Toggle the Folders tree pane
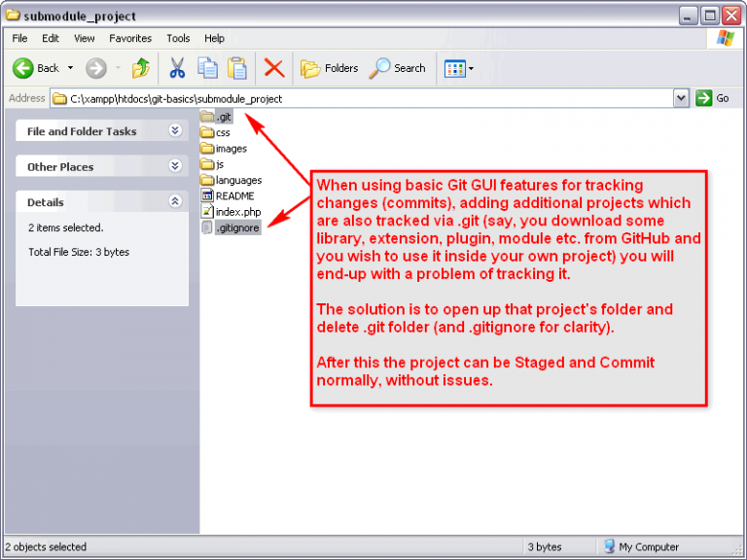Viewport: 747px width, 560px height. 330,68
